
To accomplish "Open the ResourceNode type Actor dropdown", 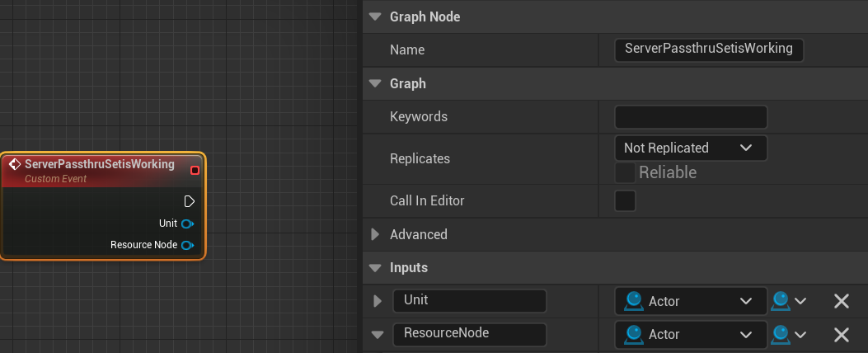I will pos(689,334).
